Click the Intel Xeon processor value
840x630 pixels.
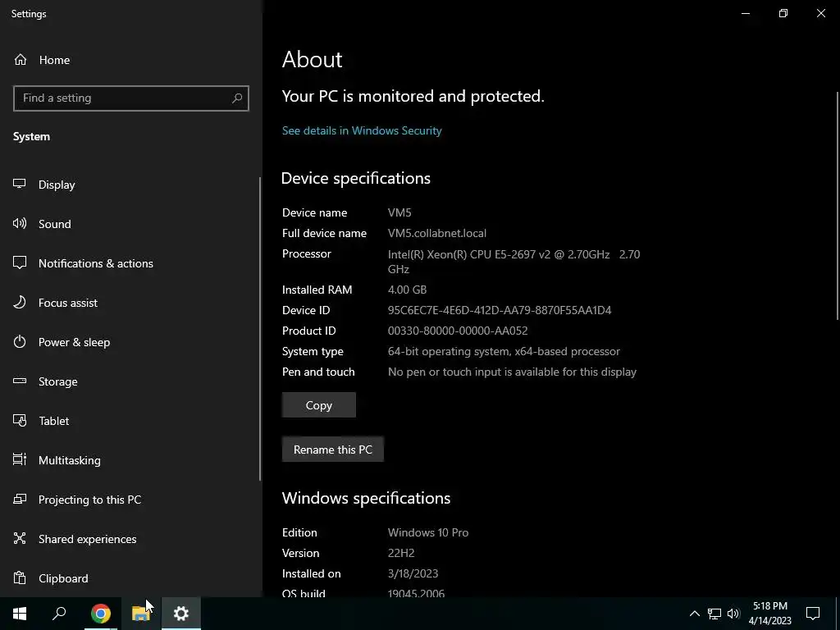click(514, 262)
